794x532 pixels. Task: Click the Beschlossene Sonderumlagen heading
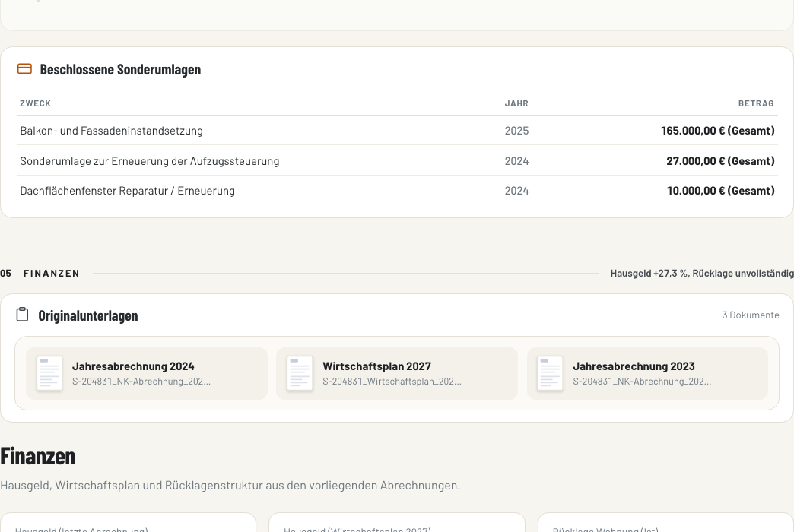(x=120, y=69)
